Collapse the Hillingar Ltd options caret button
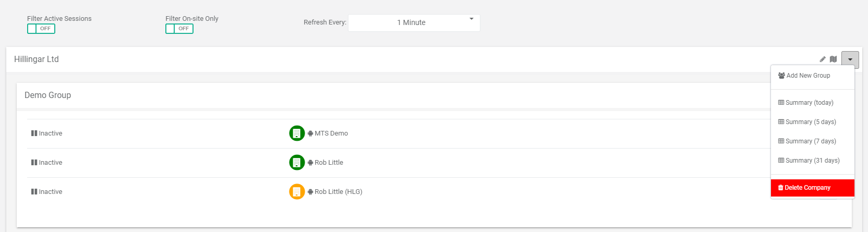 point(850,59)
